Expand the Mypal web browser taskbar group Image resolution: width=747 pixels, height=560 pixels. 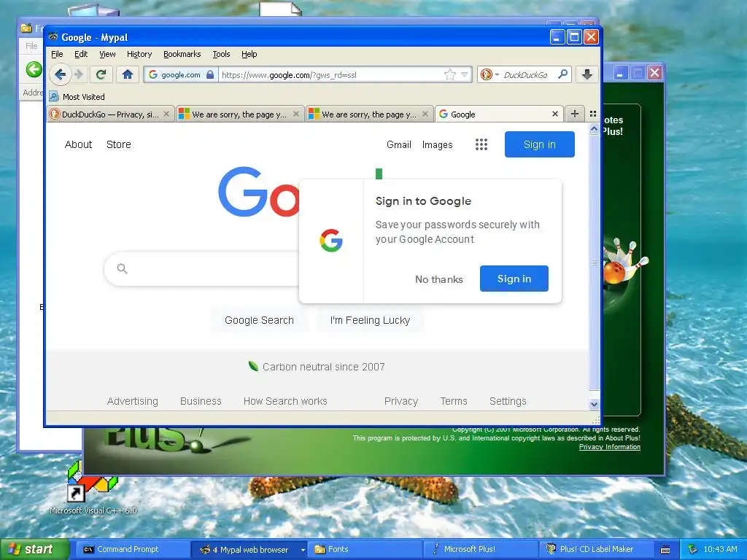pos(303,550)
